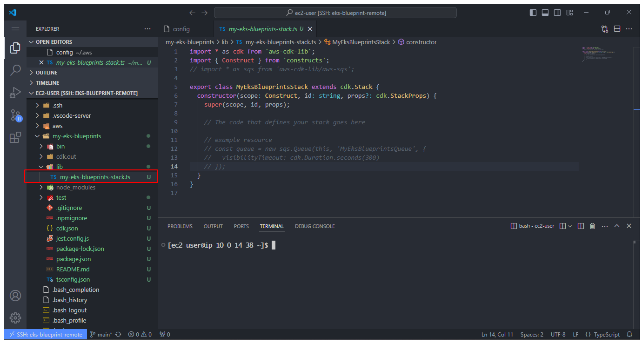The height and width of the screenshot is (344, 644).
Task: Click the hamburger application menu icon
Action: tap(15, 29)
